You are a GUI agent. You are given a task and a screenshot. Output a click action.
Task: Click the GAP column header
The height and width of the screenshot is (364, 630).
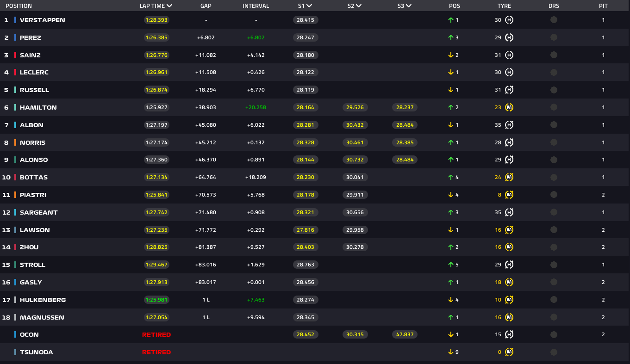tap(206, 6)
